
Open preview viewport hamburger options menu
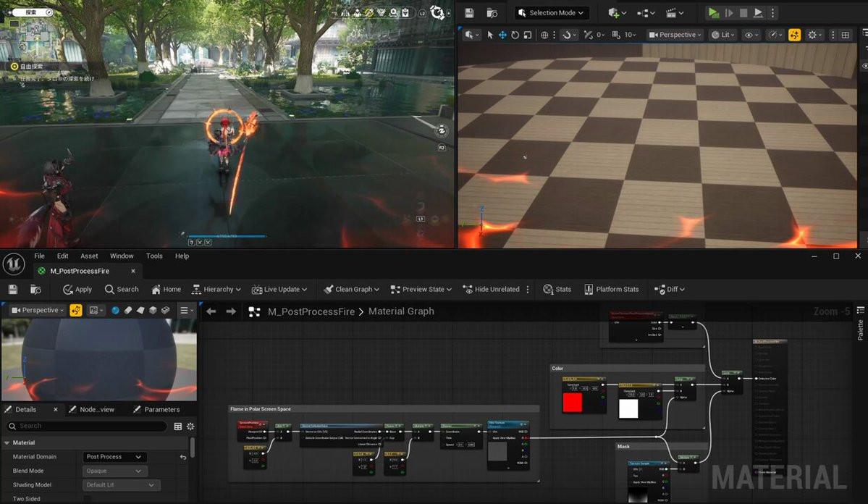(185, 310)
